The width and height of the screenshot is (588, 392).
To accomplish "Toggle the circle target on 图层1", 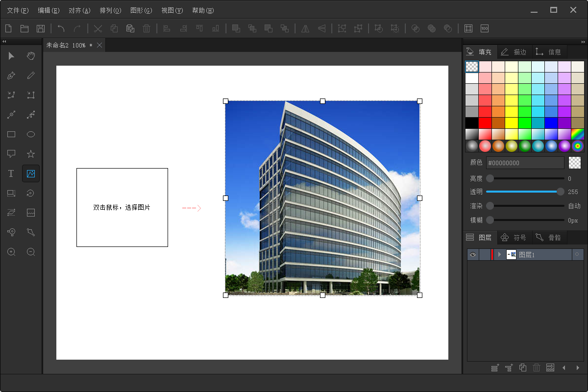I will pyautogui.click(x=577, y=254).
